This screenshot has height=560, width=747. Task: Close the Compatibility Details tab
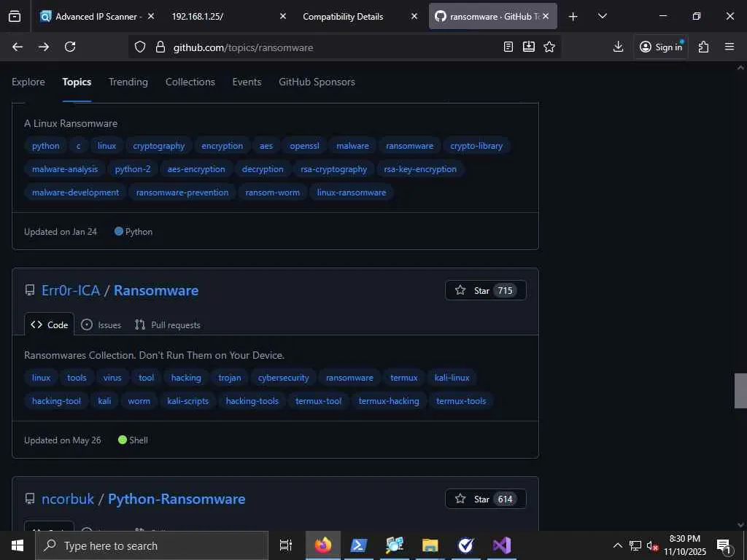(414, 16)
